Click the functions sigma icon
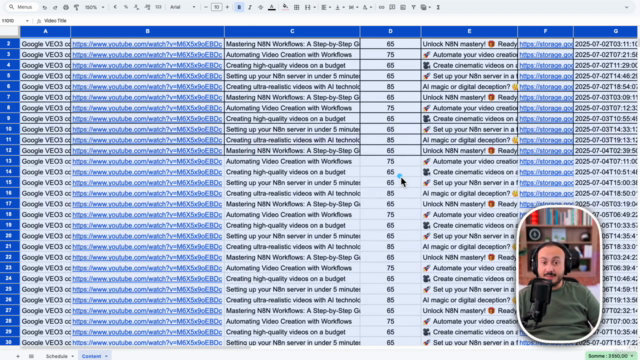The height and width of the screenshot is (360, 640). tap(438, 7)
